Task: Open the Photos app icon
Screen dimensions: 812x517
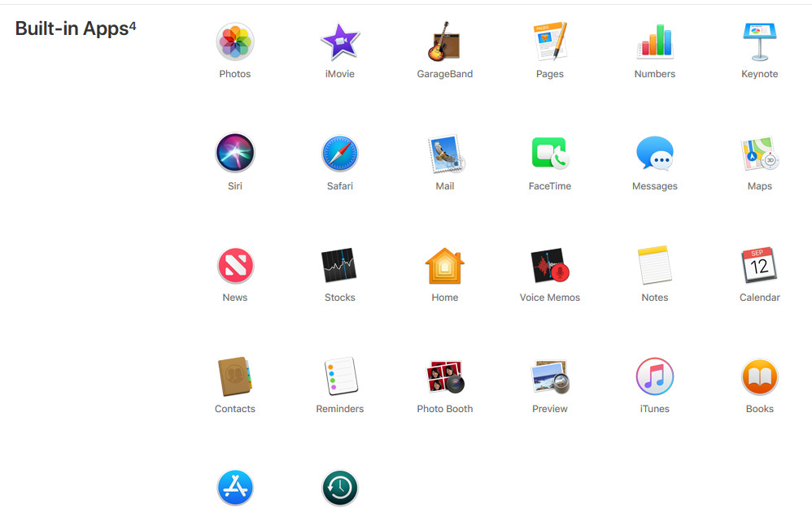Action: [235, 42]
